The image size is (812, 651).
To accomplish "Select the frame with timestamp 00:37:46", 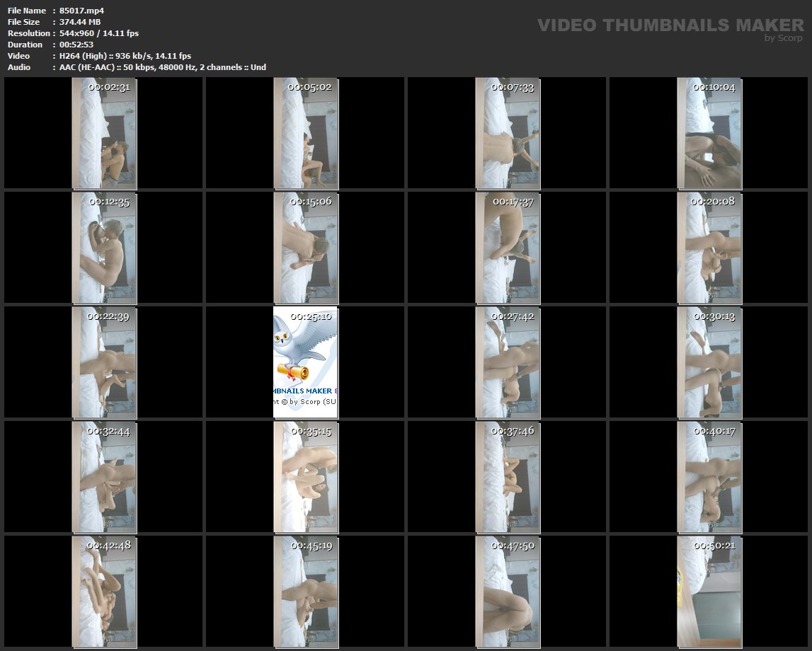I will (x=508, y=476).
